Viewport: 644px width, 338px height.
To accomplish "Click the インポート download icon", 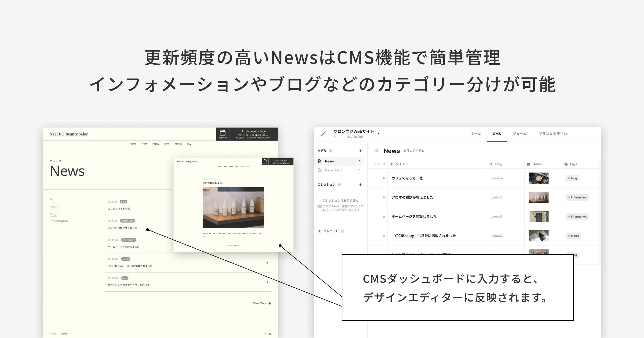I will point(320,231).
